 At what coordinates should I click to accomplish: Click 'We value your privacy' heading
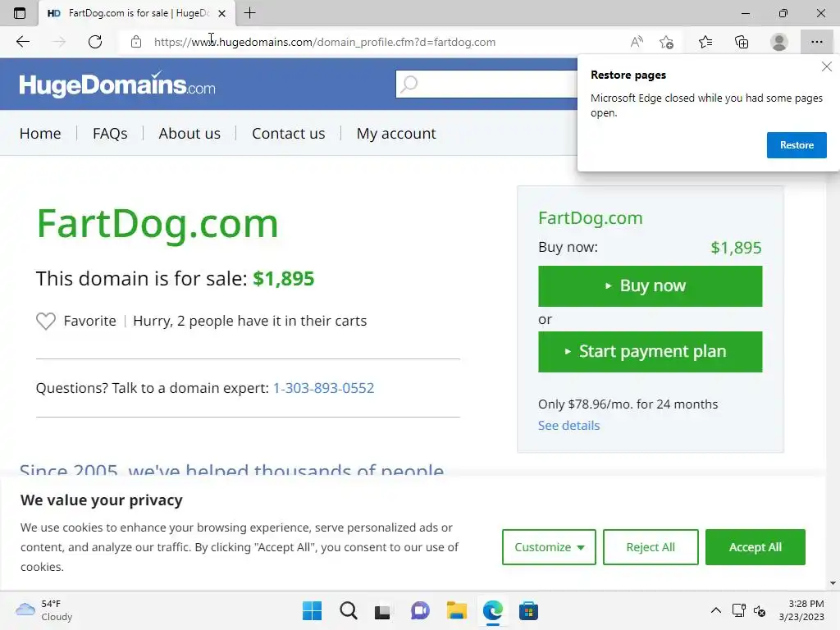point(101,500)
